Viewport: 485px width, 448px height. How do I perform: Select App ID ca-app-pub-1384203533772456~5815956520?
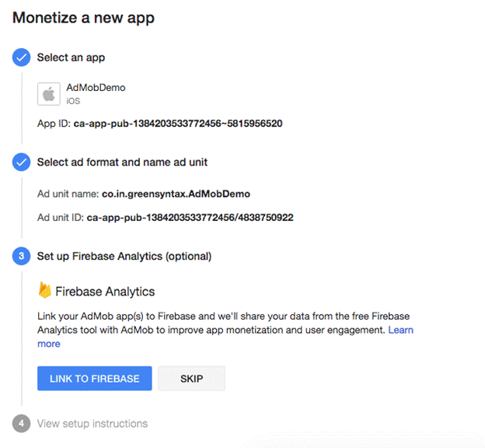178,124
